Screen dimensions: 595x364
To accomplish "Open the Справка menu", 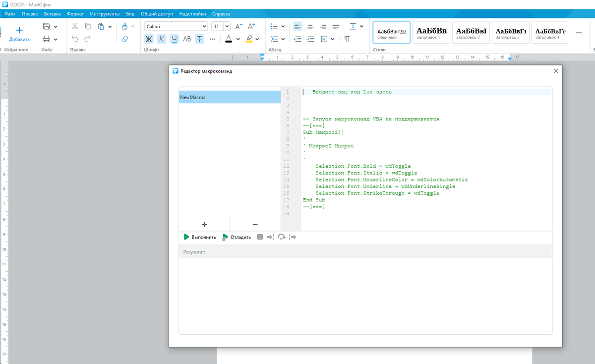I will pyautogui.click(x=221, y=14).
